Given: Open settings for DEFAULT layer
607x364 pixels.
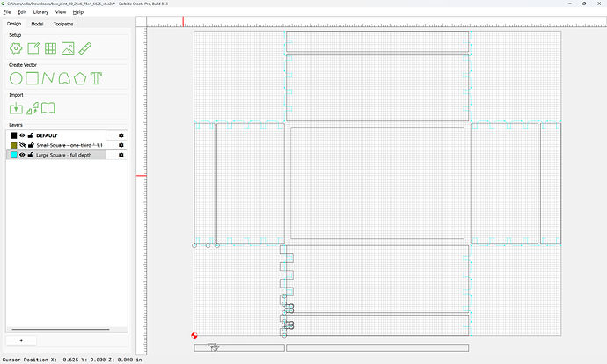Looking at the screenshot, I should pos(121,135).
